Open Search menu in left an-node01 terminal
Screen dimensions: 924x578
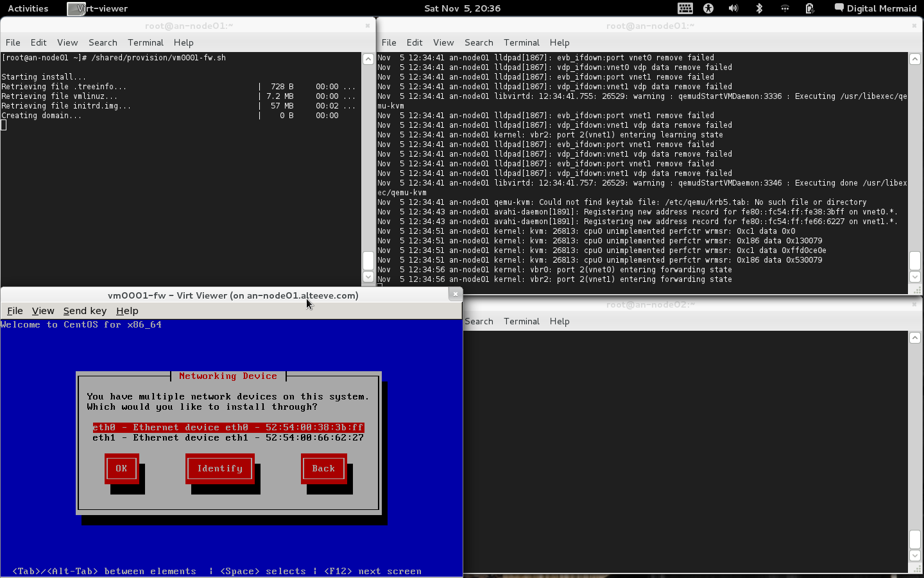pyautogui.click(x=103, y=42)
